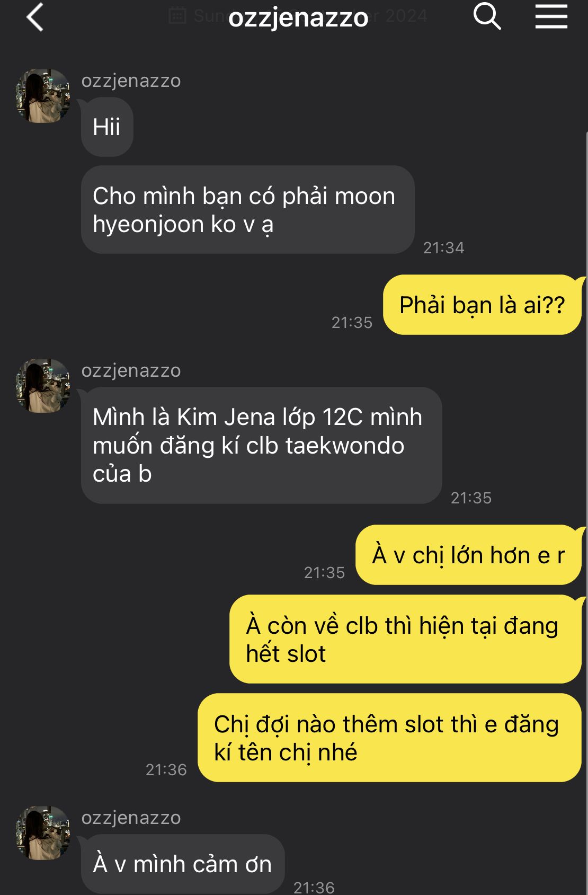Select the yellow Phải bạn là ai?? bubble
588x895 pixels.
pos(482,305)
